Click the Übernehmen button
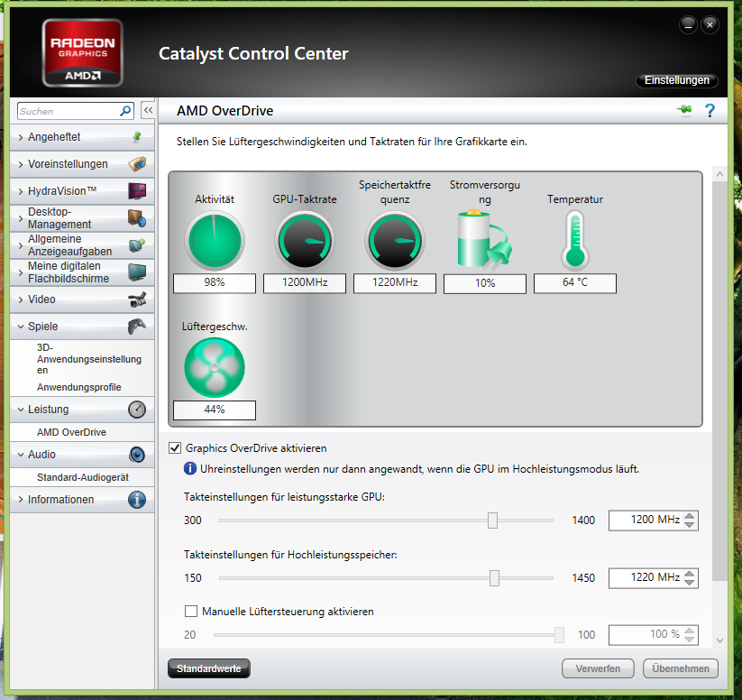Image resolution: width=742 pixels, height=700 pixels. 681,668
